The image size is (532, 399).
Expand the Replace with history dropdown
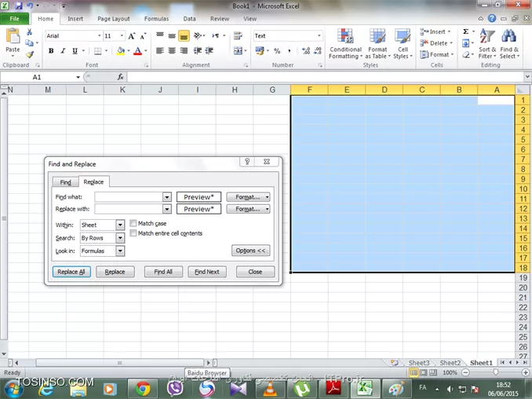(166, 209)
